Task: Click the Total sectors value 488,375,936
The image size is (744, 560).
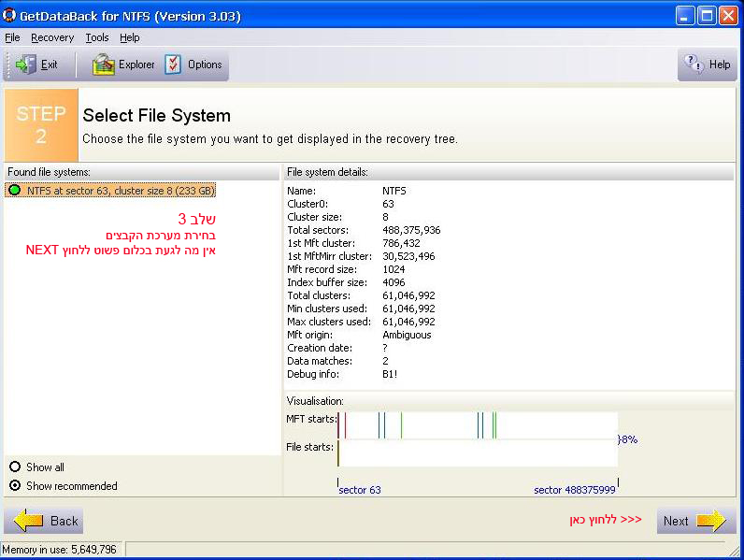Action: pos(411,230)
